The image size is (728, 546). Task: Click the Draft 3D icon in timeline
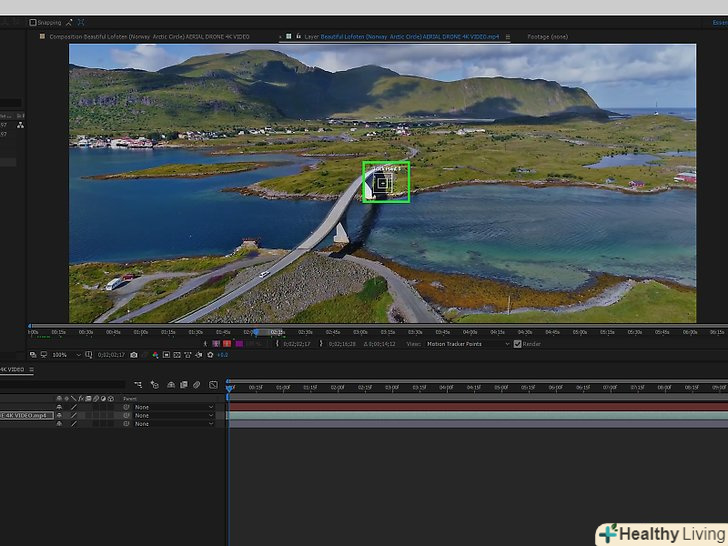click(154, 384)
